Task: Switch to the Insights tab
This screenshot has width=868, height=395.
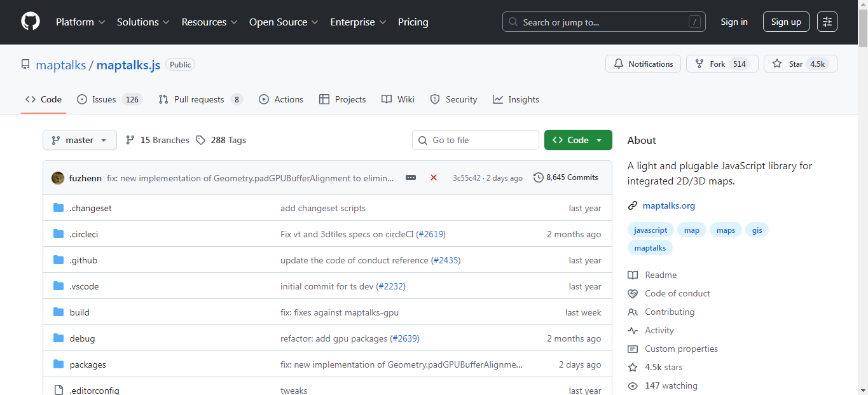Action: click(516, 99)
